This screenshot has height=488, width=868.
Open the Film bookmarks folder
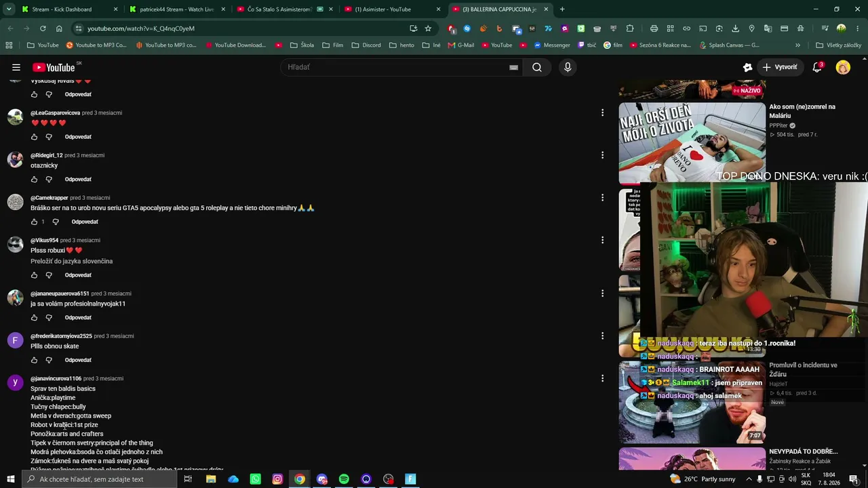332,45
